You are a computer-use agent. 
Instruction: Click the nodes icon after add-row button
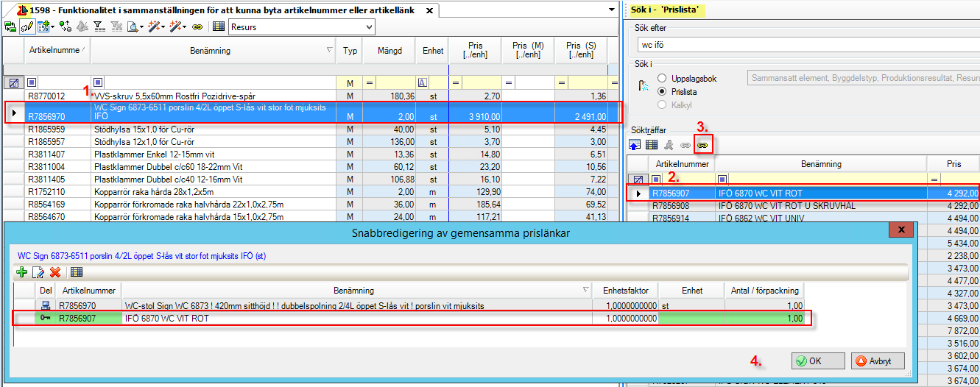pos(65,27)
